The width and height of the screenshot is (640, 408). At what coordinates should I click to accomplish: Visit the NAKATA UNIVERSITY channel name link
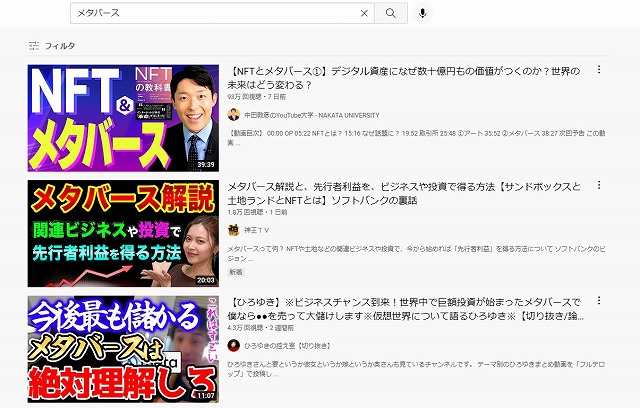click(x=312, y=115)
